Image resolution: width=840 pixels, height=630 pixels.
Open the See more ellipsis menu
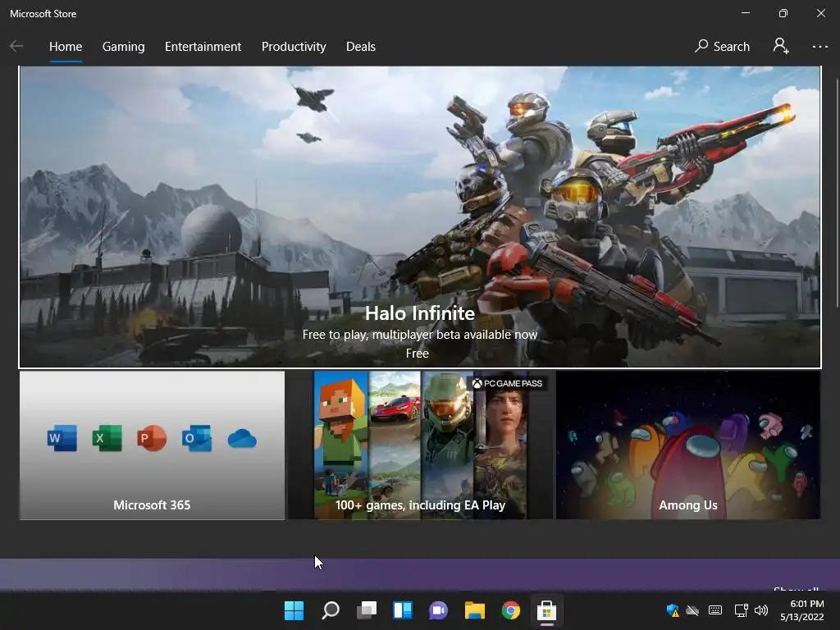(x=819, y=47)
